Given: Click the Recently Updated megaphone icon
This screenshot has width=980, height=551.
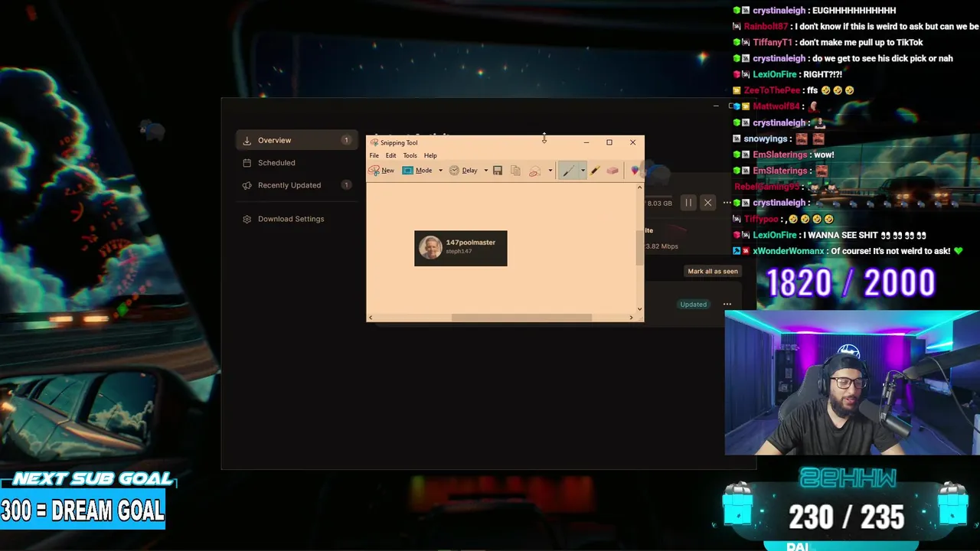Looking at the screenshot, I should tap(247, 185).
